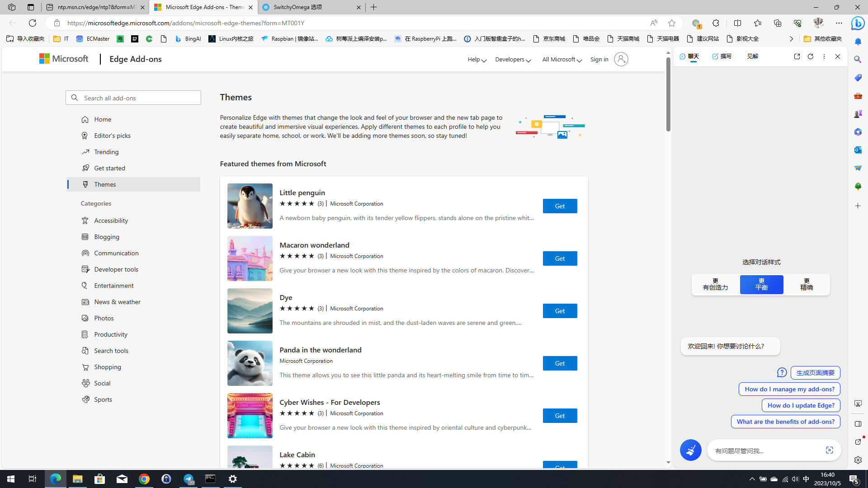Refresh the Bing chat sidebar panel
Screen dimensions: 868x488
pyautogui.click(x=811, y=56)
